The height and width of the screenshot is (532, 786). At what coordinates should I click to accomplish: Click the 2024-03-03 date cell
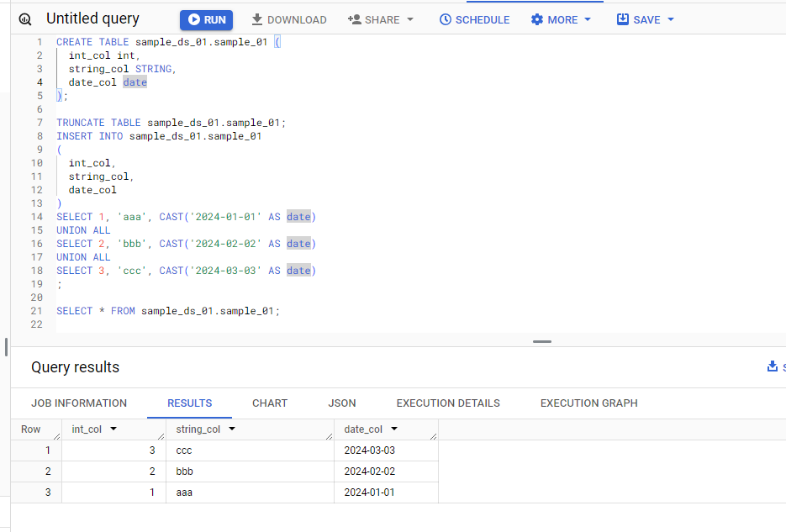pyautogui.click(x=386, y=450)
